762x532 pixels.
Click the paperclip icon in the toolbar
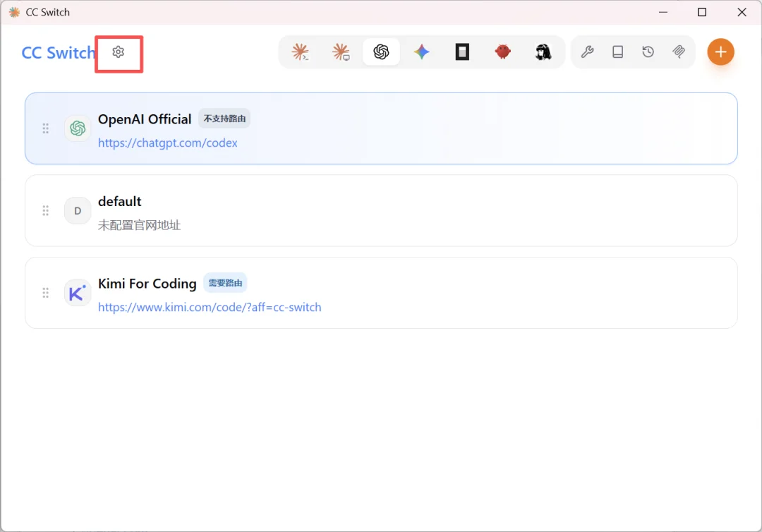coord(679,52)
